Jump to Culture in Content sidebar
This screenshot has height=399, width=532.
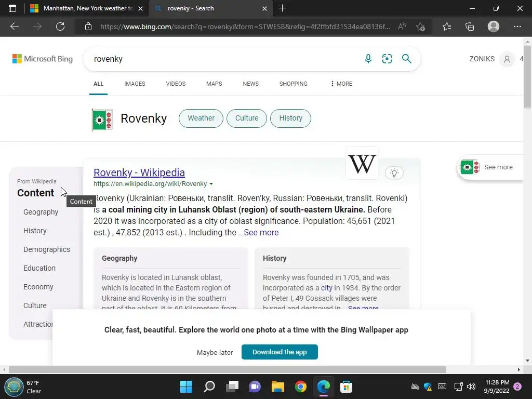pyautogui.click(x=35, y=305)
